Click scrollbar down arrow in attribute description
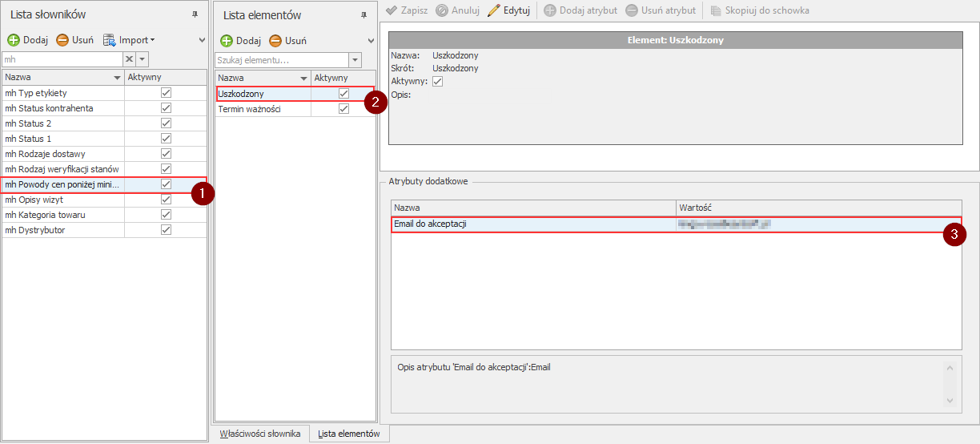Image resolution: width=980 pixels, height=444 pixels. pos(950,400)
